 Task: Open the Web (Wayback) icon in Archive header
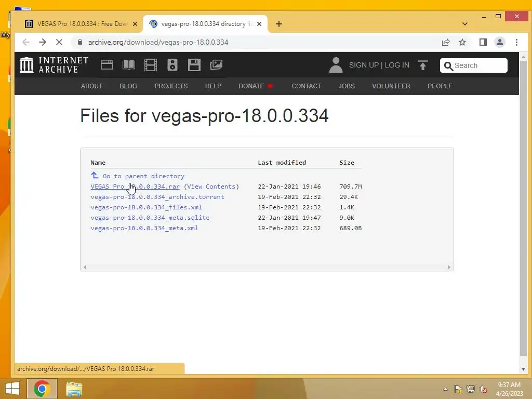(107, 65)
